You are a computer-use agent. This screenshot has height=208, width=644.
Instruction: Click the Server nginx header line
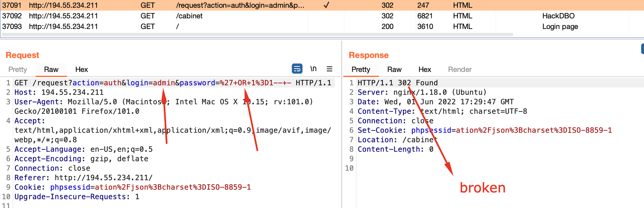[x=422, y=92]
